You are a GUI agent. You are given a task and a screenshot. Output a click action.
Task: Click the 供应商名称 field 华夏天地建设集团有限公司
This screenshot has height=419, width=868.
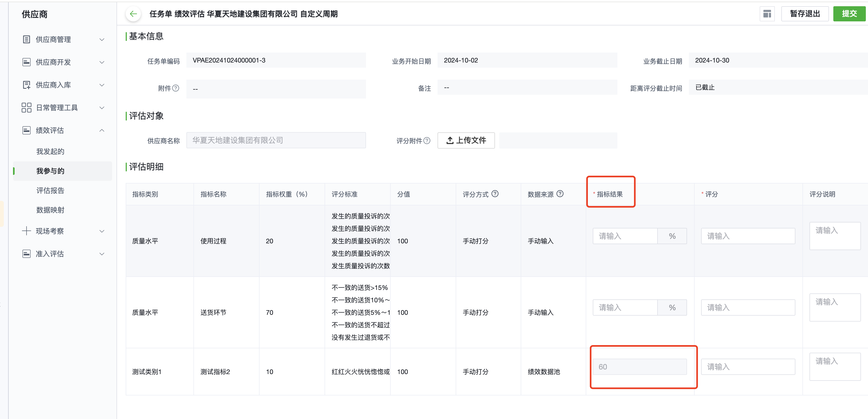[276, 140]
